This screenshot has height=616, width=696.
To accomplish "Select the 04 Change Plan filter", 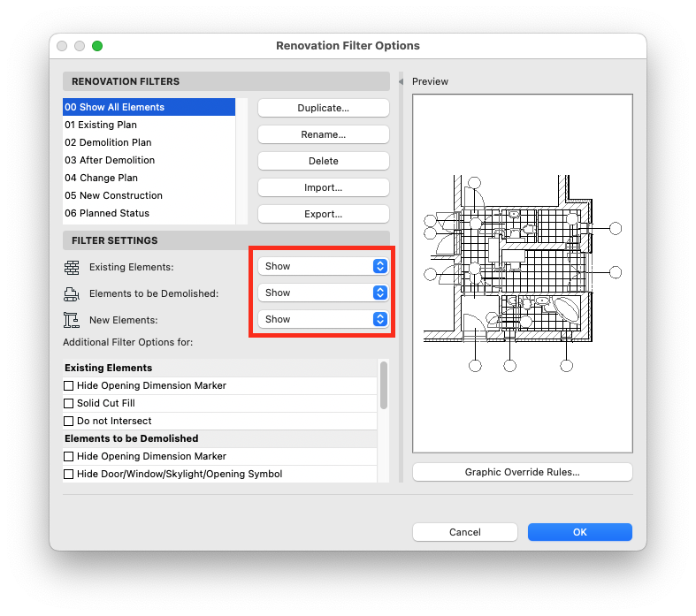I will point(149,178).
